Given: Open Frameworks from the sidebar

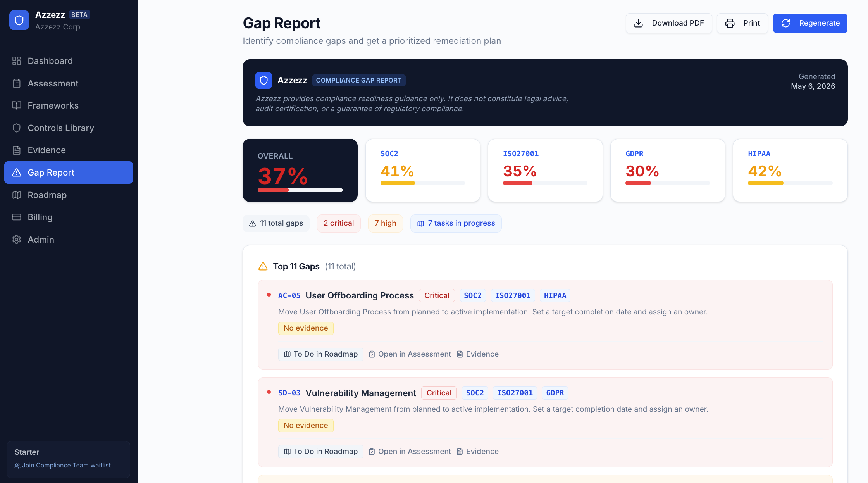Looking at the screenshot, I should point(69,105).
